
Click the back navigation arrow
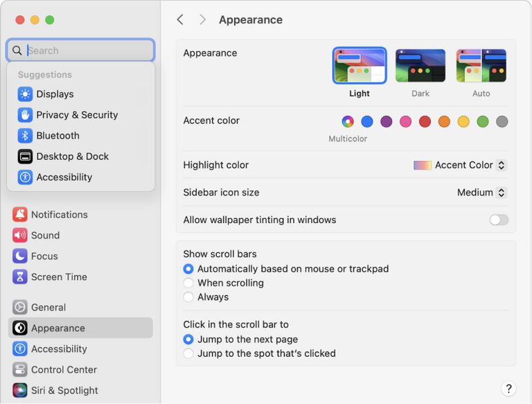click(x=180, y=19)
